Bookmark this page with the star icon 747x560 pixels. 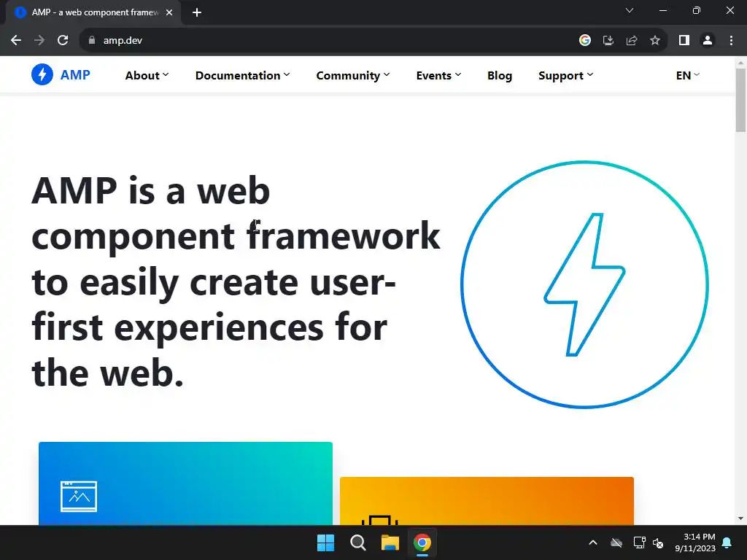click(x=655, y=41)
